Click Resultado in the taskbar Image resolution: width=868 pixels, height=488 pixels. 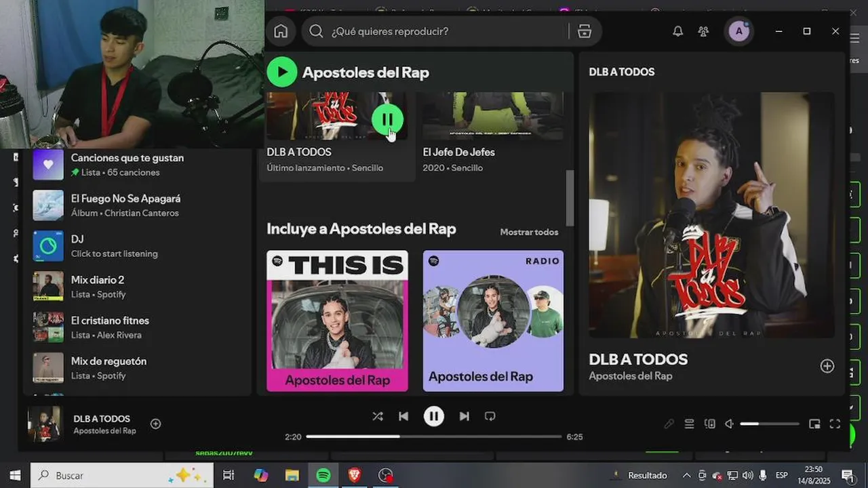(648, 475)
